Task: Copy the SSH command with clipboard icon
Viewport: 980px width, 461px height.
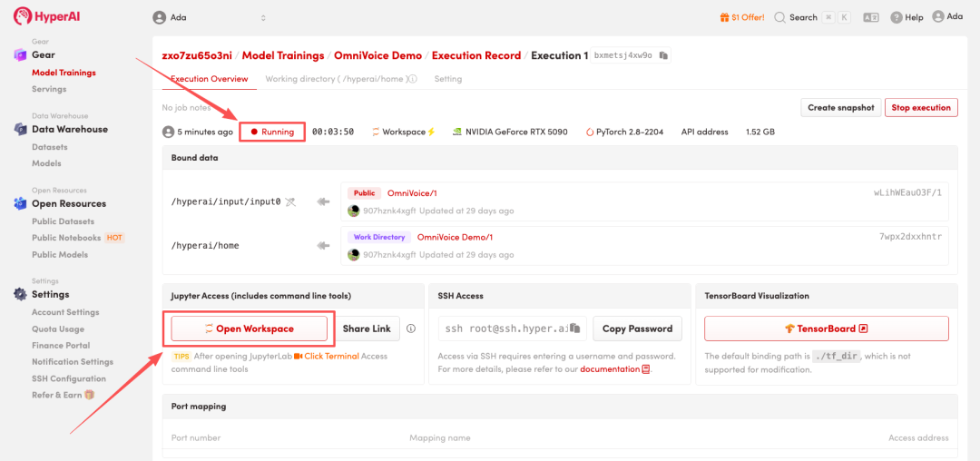Action: pyautogui.click(x=574, y=329)
